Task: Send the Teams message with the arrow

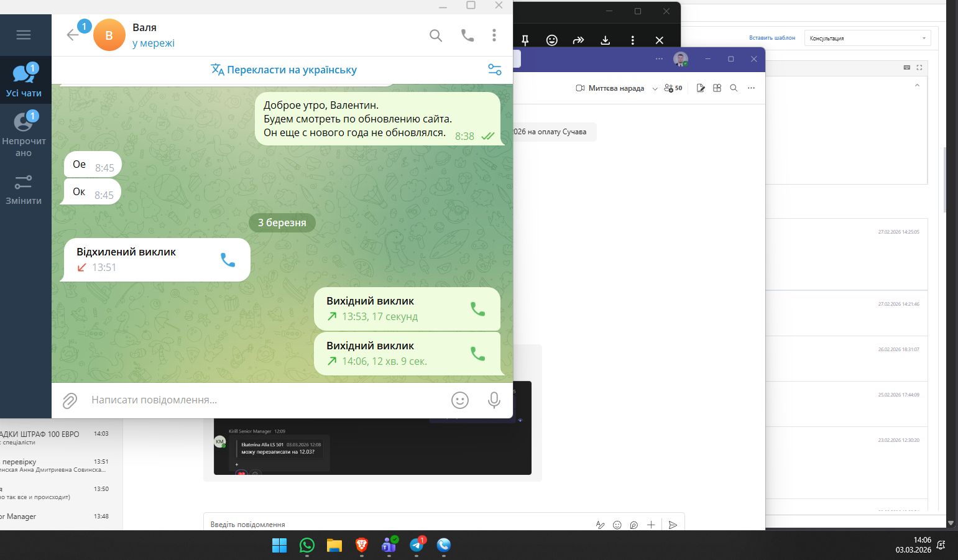Action: coord(673,525)
